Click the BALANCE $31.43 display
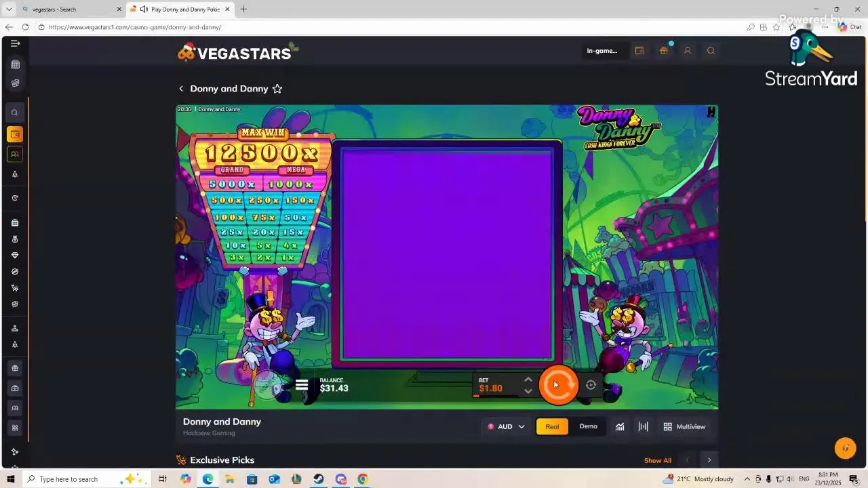The width and height of the screenshot is (868, 488). tap(334, 385)
